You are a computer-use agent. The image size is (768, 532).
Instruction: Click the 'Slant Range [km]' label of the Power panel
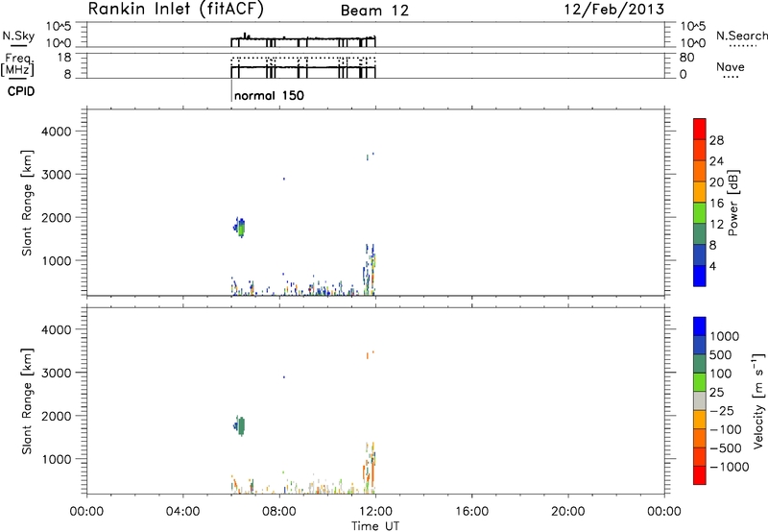point(27,203)
